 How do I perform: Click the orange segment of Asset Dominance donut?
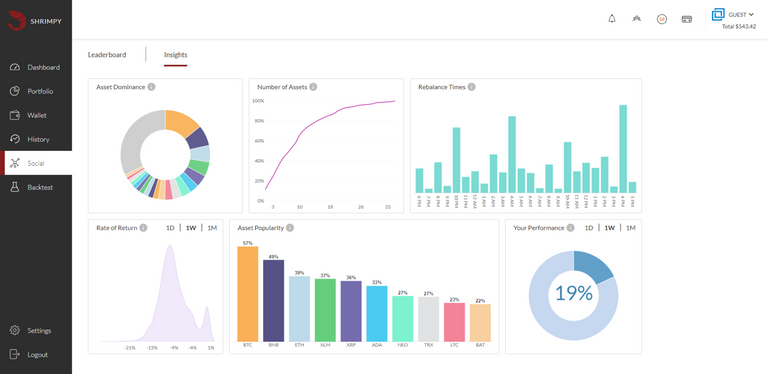[181, 122]
